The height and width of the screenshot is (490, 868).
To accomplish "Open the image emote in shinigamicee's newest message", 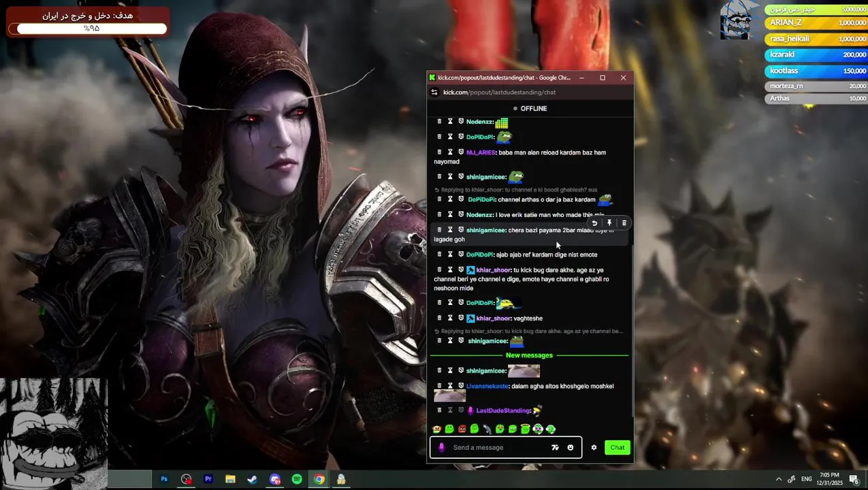I will 524,371.
